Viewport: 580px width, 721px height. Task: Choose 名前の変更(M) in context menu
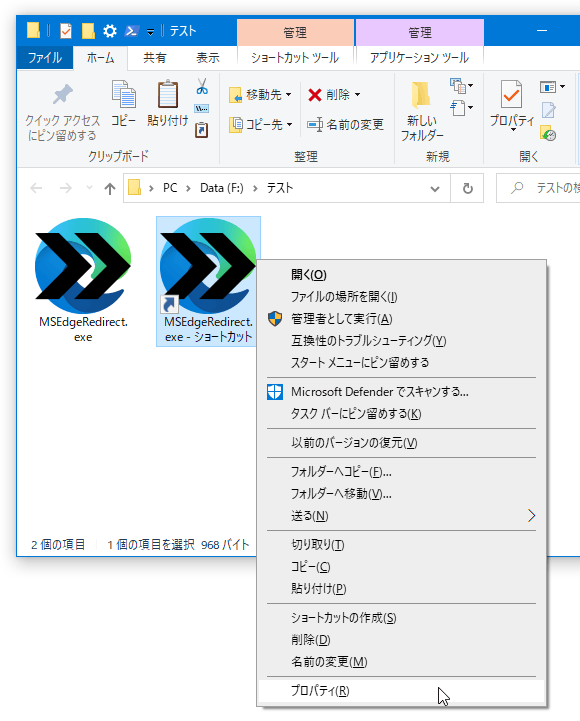pos(402,662)
